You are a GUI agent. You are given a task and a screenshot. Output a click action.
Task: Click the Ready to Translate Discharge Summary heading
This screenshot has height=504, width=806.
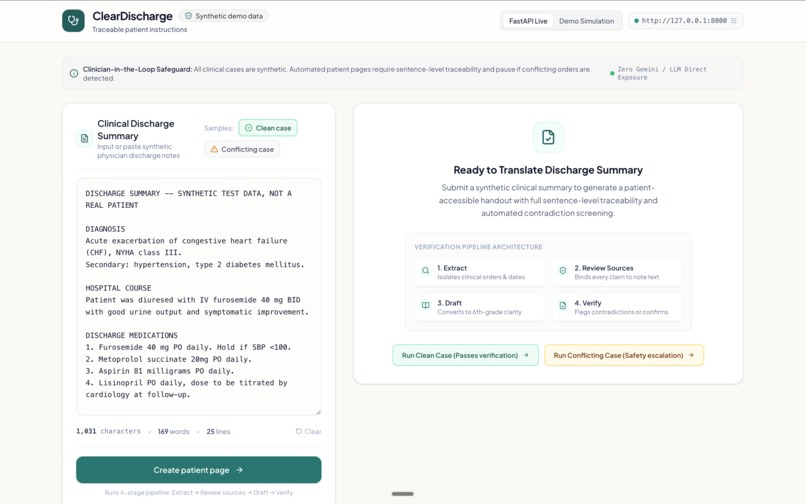(548, 170)
